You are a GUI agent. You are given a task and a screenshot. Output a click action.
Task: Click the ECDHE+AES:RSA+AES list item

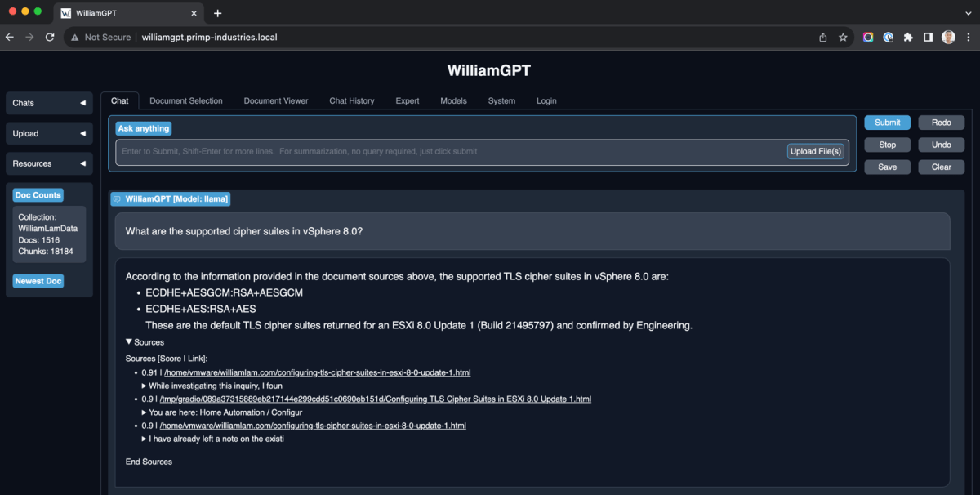[201, 309]
